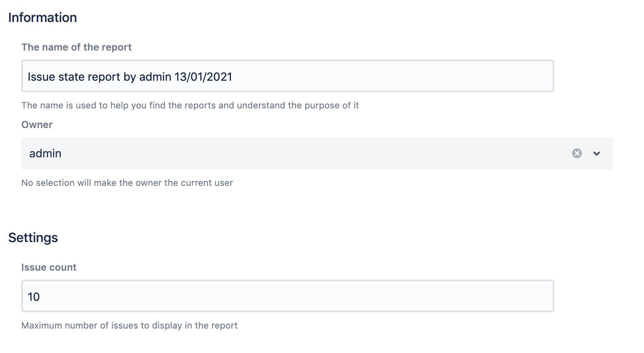Click the word "admin" inside the report name
This screenshot has height=353, width=644.
pyautogui.click(x=155, y=77)
